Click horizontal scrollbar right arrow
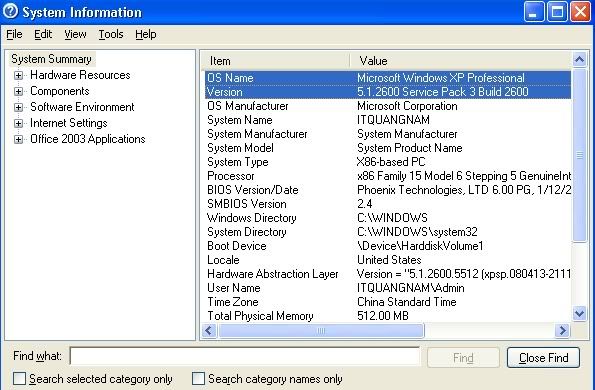This screenshot has height=390, width=595. coord(562,330)
